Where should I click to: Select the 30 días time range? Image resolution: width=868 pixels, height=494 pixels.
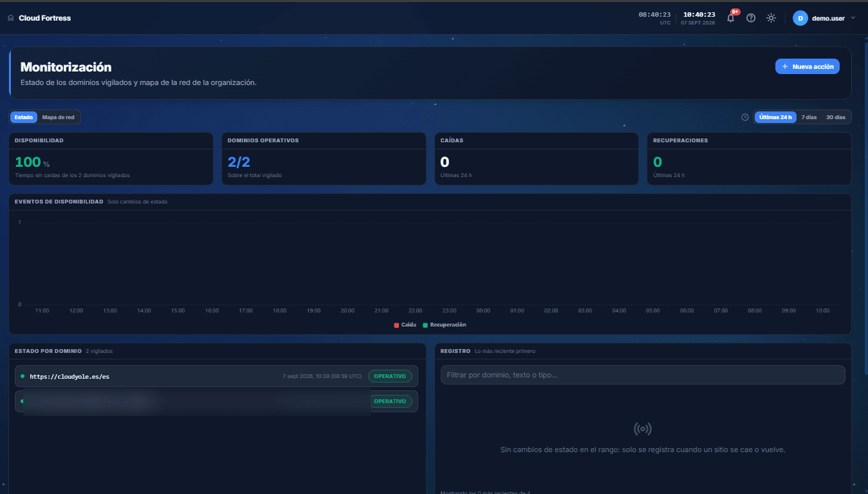tap(836, 117)
